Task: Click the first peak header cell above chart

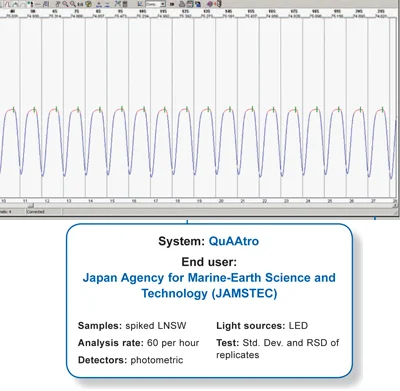Action: 12,14
